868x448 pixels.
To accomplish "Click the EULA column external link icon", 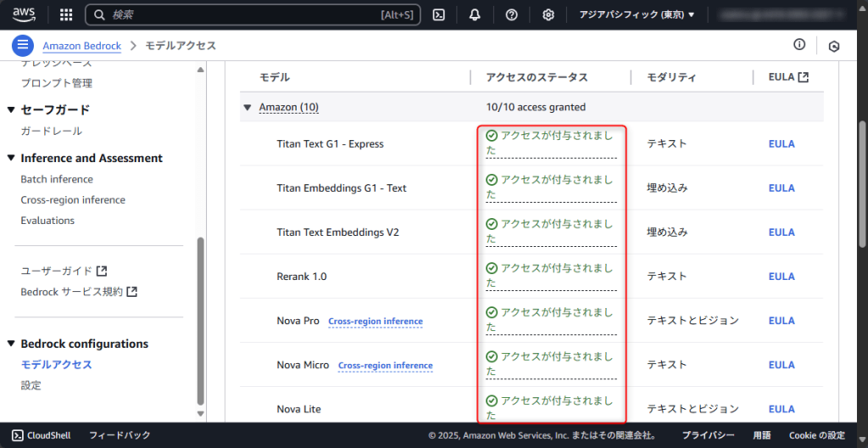I will (804, 77).
